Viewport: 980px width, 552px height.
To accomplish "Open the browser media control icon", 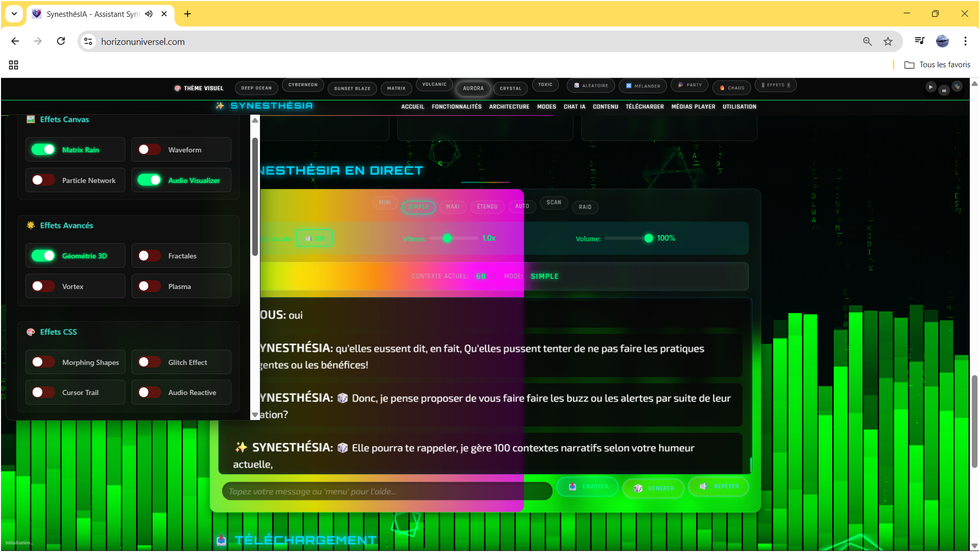I will (919, 41).
